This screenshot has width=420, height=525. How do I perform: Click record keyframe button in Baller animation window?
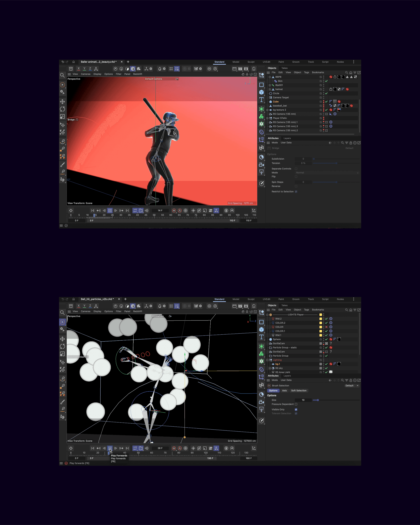pos(174,211)
